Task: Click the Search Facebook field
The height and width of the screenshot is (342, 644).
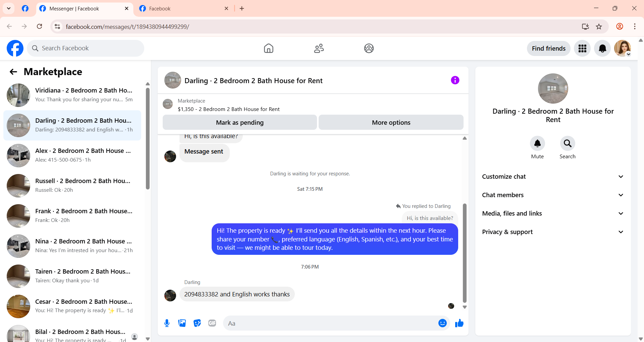Action: (x=86, y=48)
